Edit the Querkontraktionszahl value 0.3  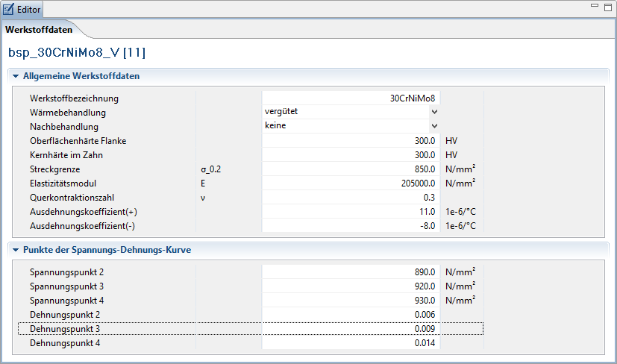[x=351, y=198]
